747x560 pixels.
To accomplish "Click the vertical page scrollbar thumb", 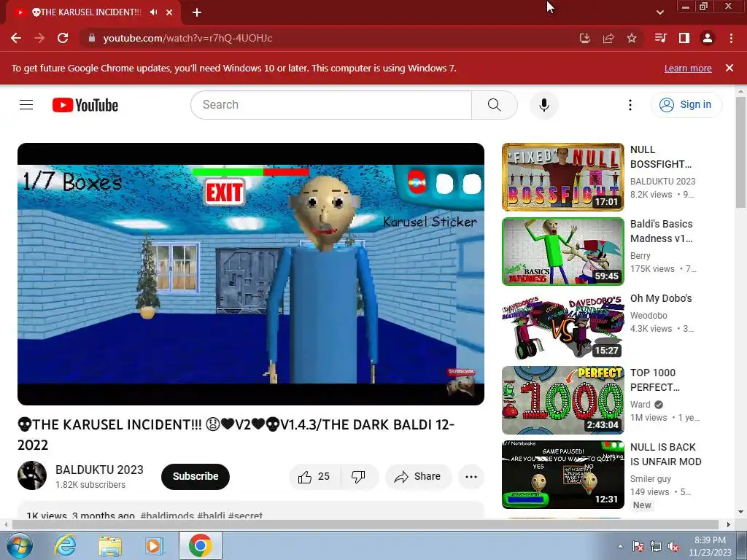I will [x=741, y=152].
